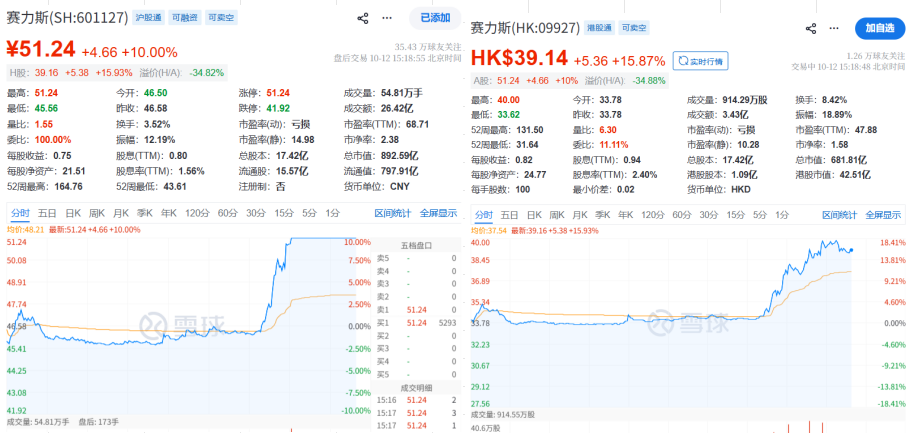Select 30分 tab in SH chart
Viewport: 912px width, 433px height.
pos(256,214)
